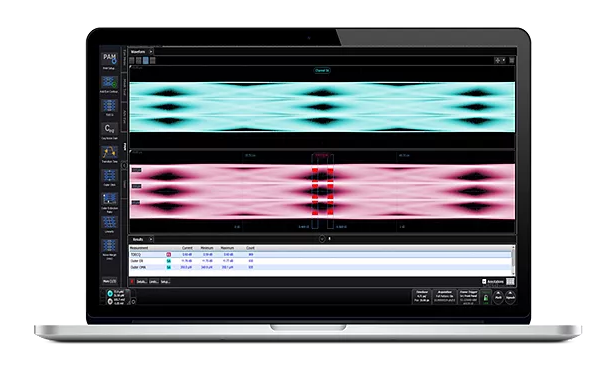Switch to the Waveform tab
Image resolution: width=590 pixels, height=387 pixels.
(138, 52)
